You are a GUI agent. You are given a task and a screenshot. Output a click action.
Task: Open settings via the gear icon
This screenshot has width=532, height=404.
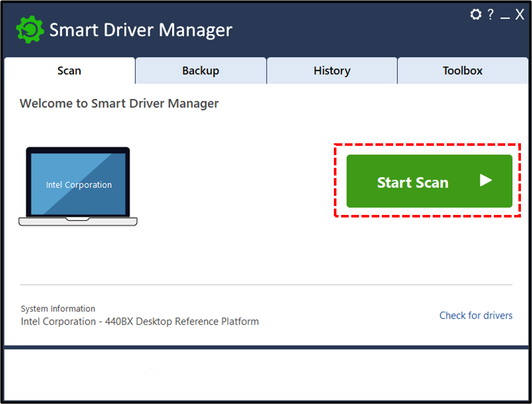click(476, 14)
